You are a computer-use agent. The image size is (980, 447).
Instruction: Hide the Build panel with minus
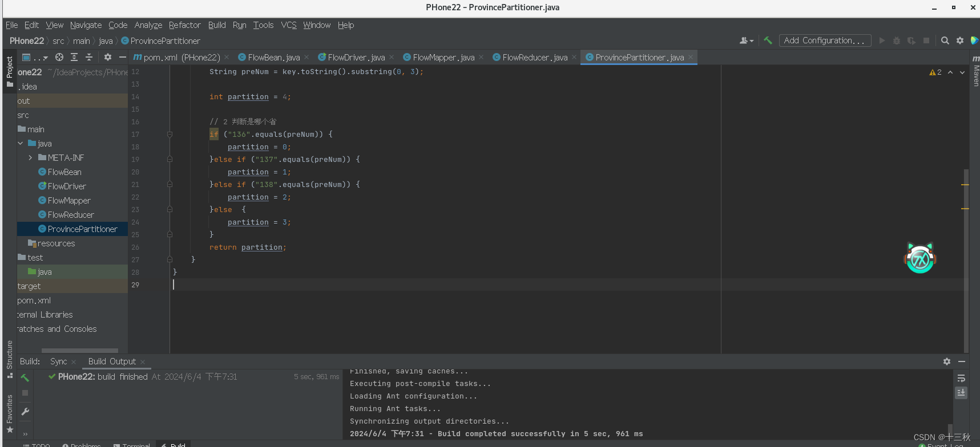[962, 361]
